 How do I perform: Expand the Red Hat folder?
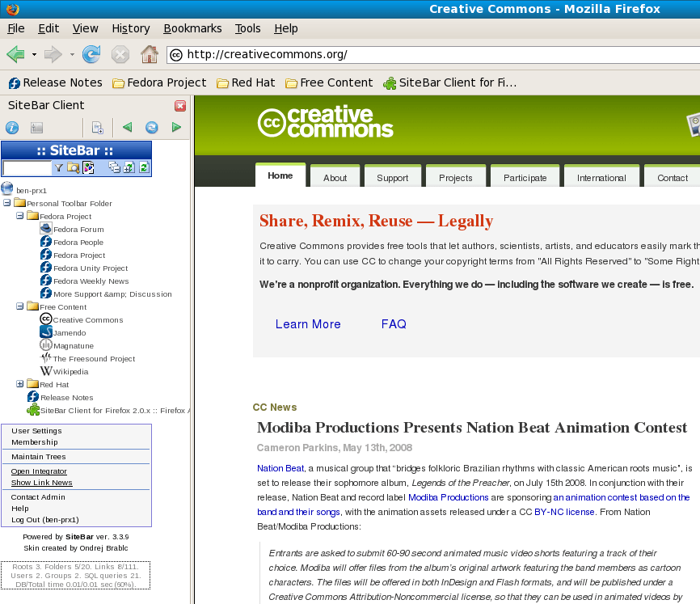20,384
